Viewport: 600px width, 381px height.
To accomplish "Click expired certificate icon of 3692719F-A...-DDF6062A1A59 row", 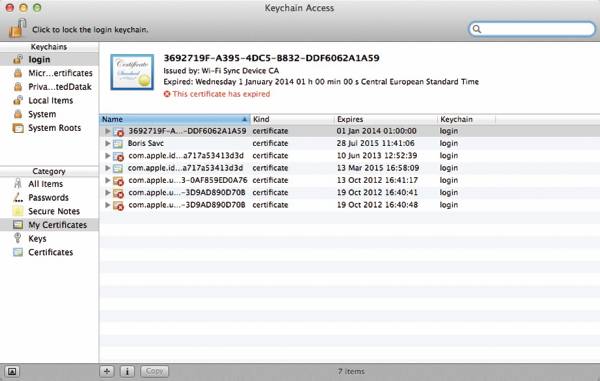I will tap(118, 132).
